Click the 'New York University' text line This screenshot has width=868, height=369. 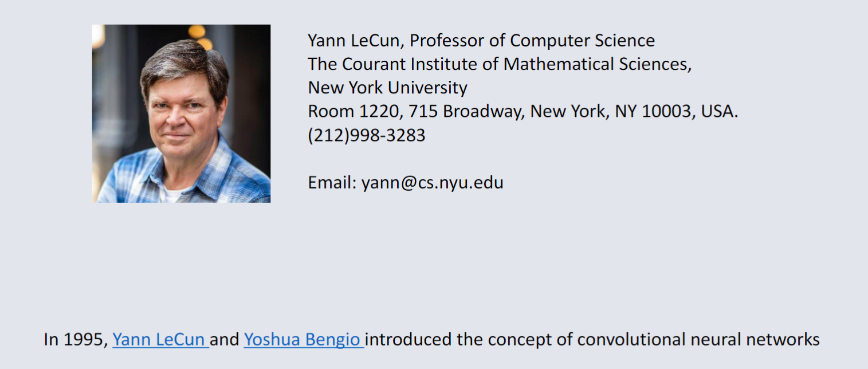pyautogui.click(x=387, y=88)
